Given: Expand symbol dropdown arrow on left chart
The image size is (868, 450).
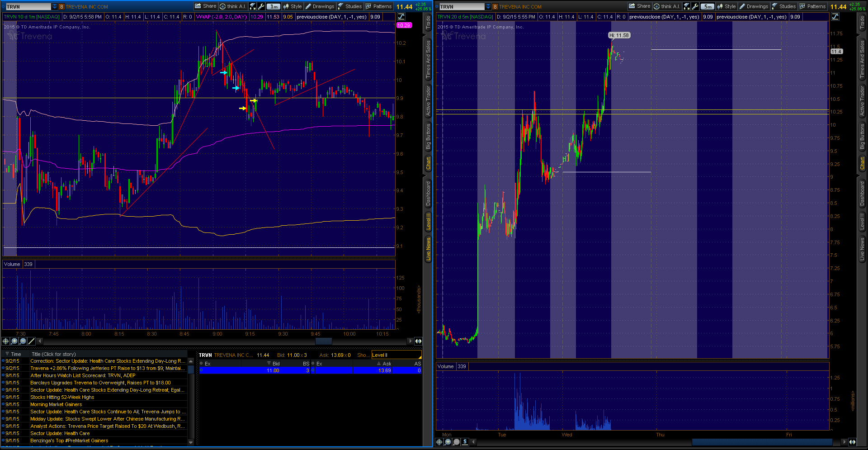Looking at the screenshot, I should click(x=55, y=7).
